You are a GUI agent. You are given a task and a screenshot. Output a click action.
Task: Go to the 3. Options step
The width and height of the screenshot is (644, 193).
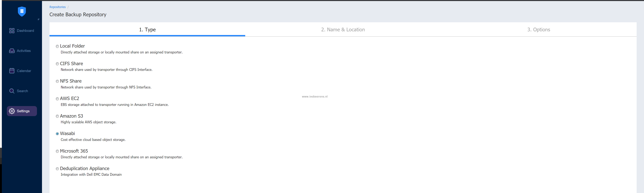[538, 29]
